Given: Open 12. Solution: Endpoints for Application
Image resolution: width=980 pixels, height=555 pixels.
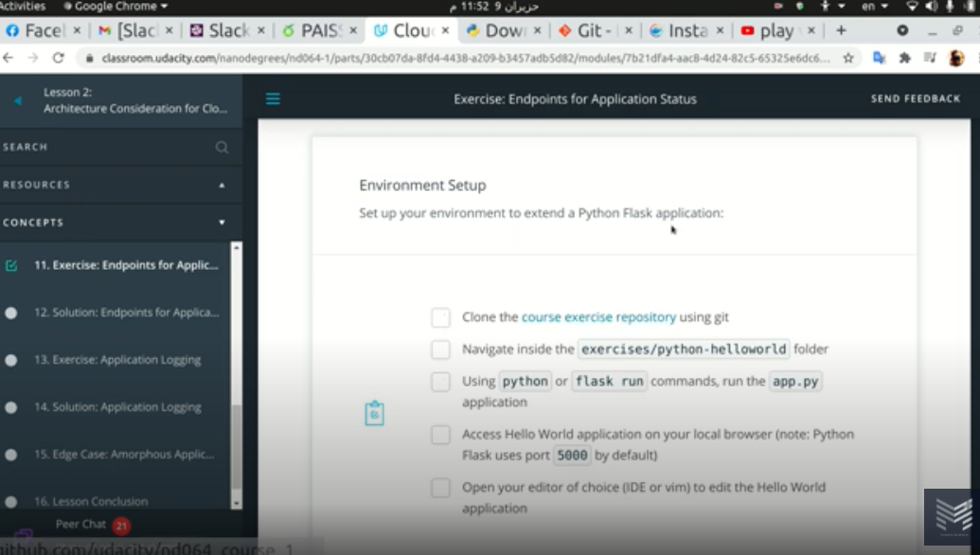Looking at the screenshot, I should [x=127, y=313].
